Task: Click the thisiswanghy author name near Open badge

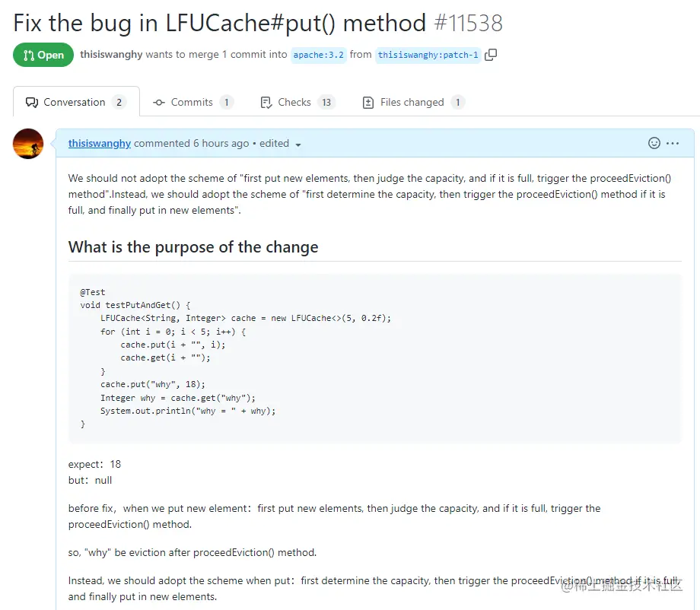Action: tap(111, 55)
